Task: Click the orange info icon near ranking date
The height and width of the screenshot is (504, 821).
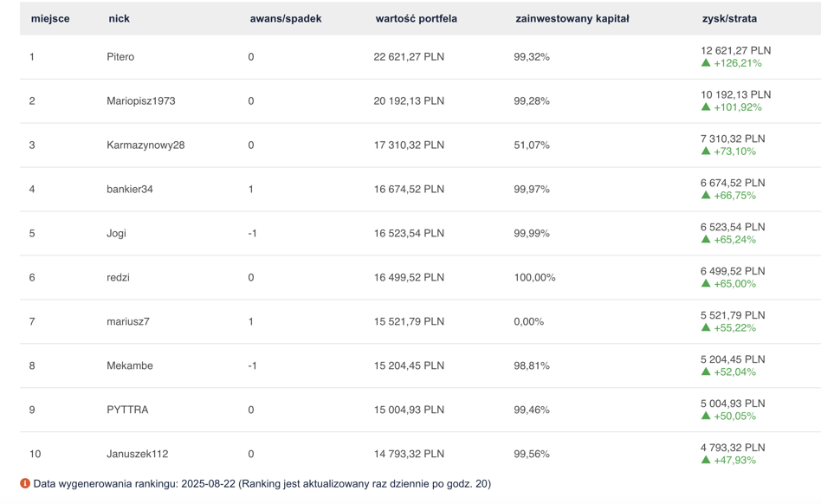Action: (25, 483)
